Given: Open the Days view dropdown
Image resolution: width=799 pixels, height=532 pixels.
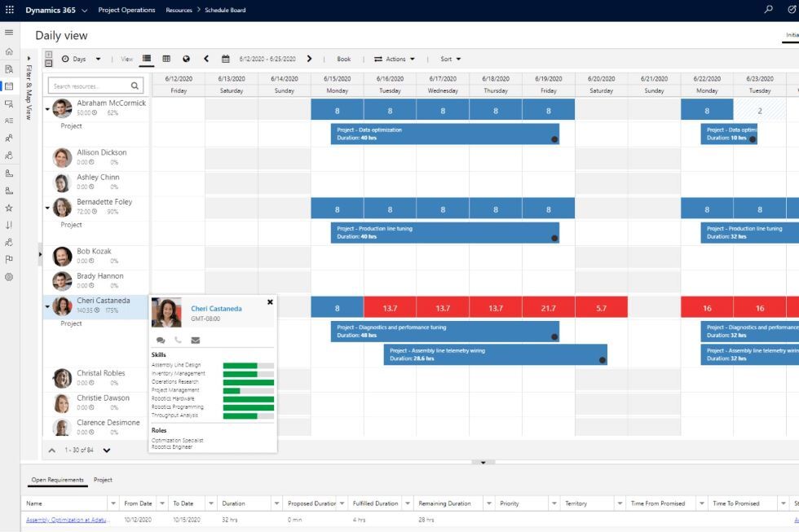Looking at the screenshot, I should (81, 59).
